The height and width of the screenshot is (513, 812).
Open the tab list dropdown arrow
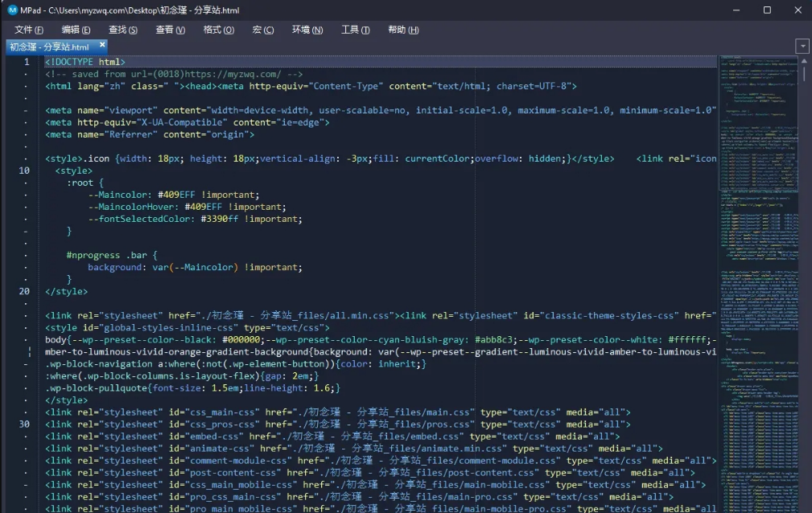point(802,47)
